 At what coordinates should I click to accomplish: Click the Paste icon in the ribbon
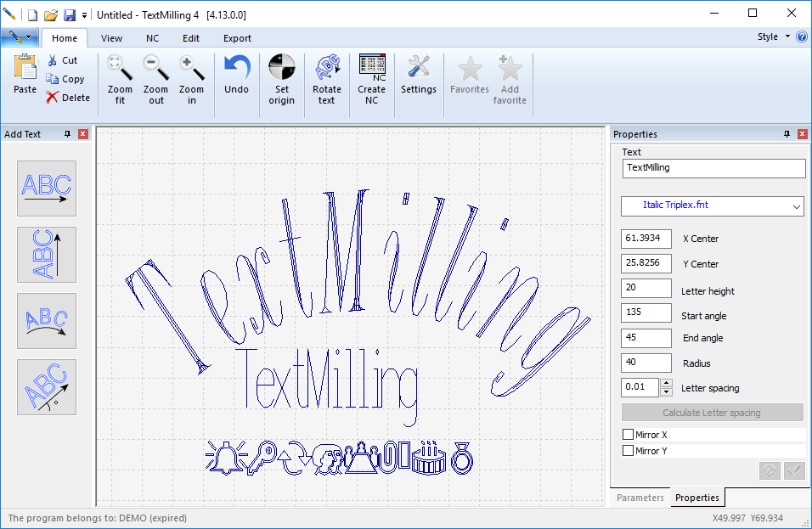[25, 74]
